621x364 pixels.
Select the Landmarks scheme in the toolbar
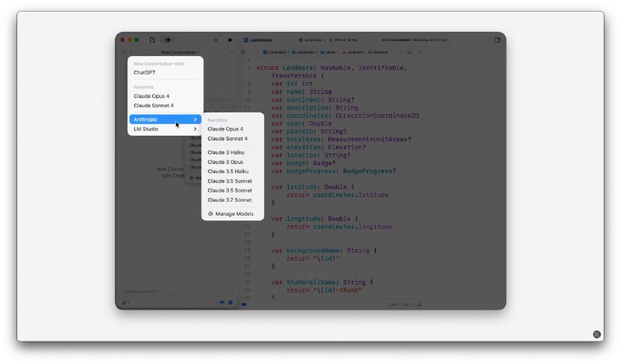[x=310, y=40]
